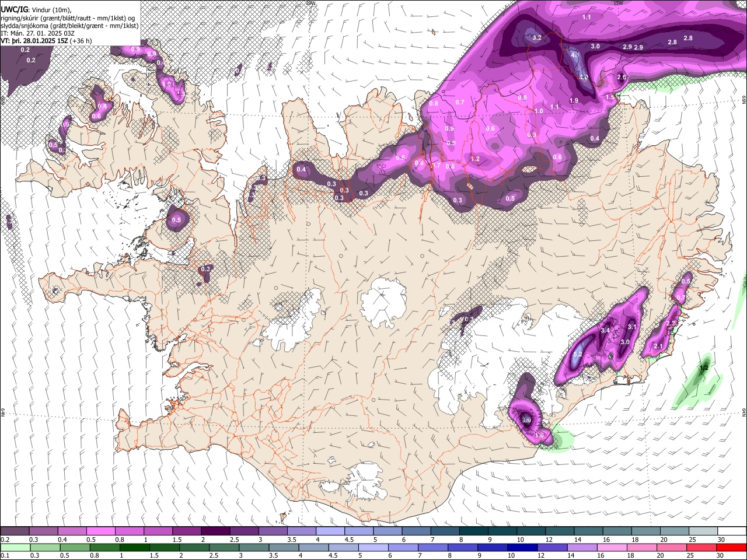Pick the pale grey 25–30 swatch, upper legend
Screen dimensions: 747x560
pyautogui.click(x=703, y=531)
